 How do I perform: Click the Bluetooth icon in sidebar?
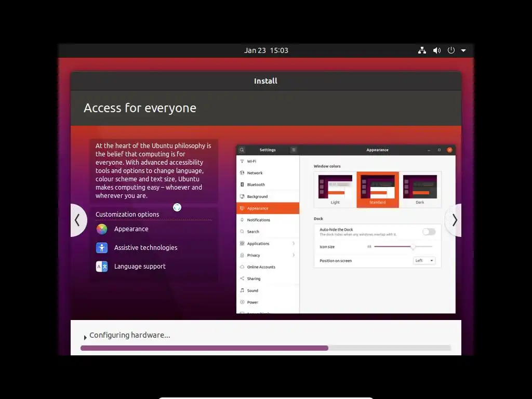[242, 184]
